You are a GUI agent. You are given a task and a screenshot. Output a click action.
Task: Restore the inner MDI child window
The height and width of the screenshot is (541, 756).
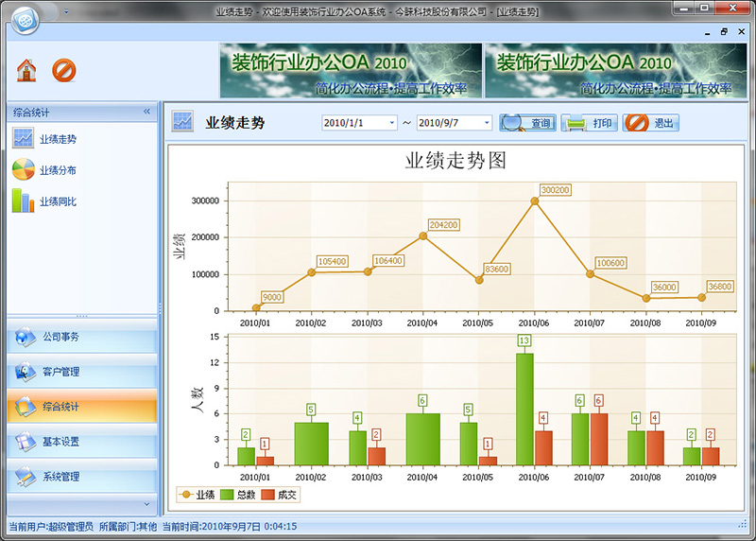(724, 31)
